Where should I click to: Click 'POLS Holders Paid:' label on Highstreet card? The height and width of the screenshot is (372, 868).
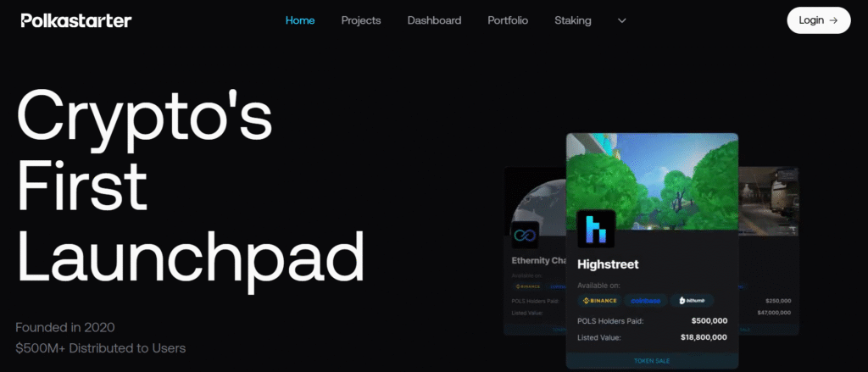[x=610, y=321]
